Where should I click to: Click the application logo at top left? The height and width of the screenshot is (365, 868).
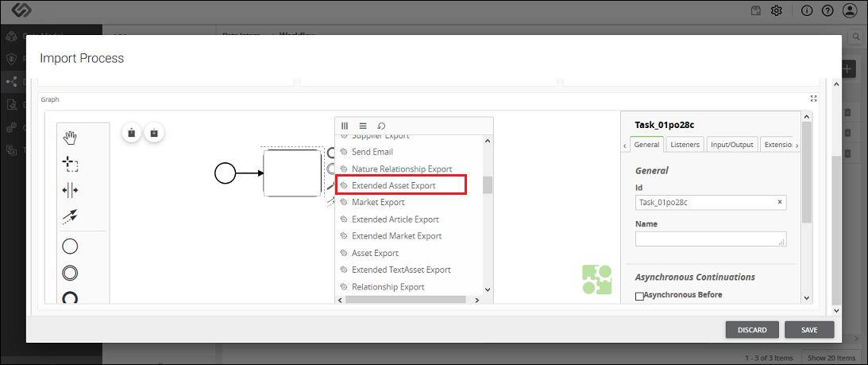coord(21,10)
